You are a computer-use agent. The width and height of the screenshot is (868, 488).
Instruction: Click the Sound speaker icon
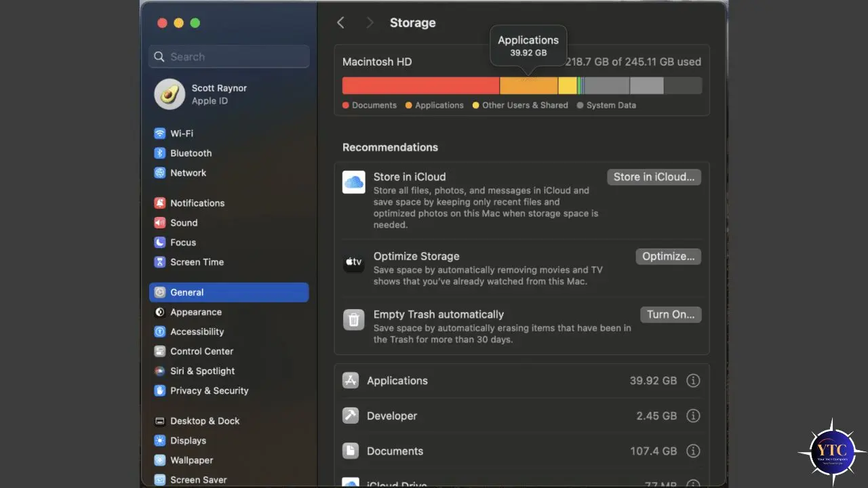(159, 222)
